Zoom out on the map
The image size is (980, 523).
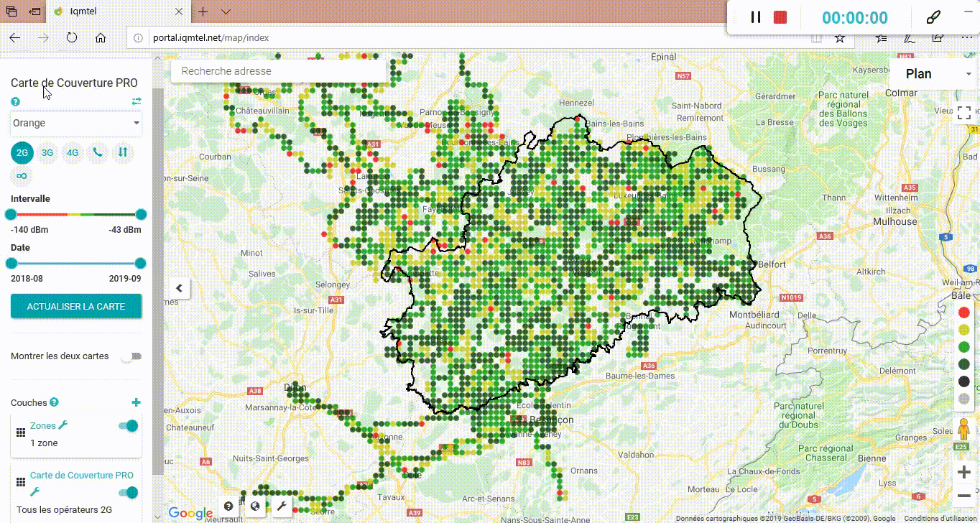pyautogui.click(x=963, y=496)
